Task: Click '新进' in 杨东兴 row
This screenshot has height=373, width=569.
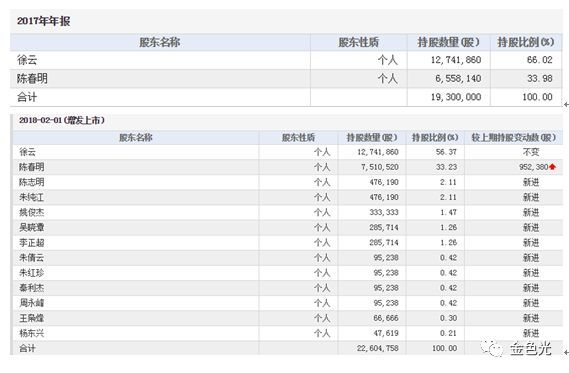Action: point(531,333)
